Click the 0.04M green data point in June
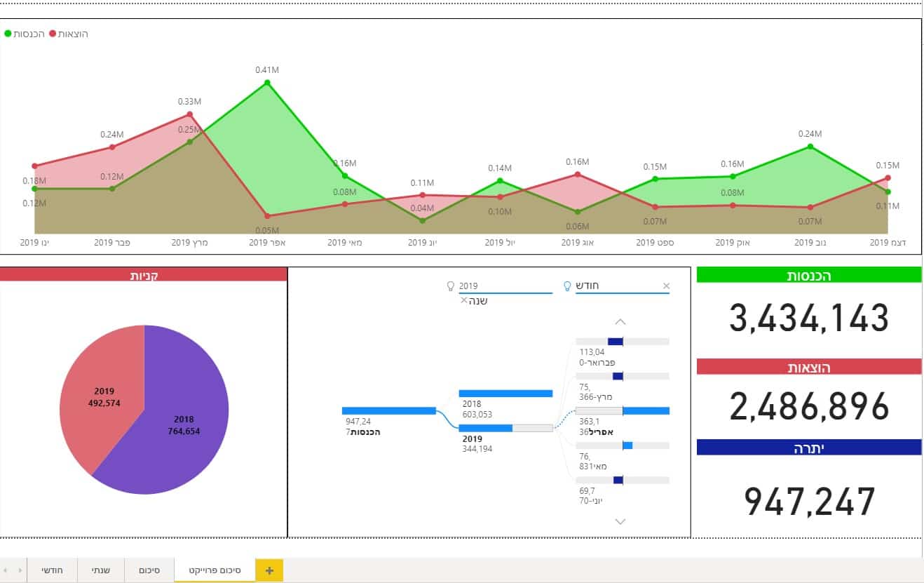Screen dimensions: 924x583 [x=422, y=220]
